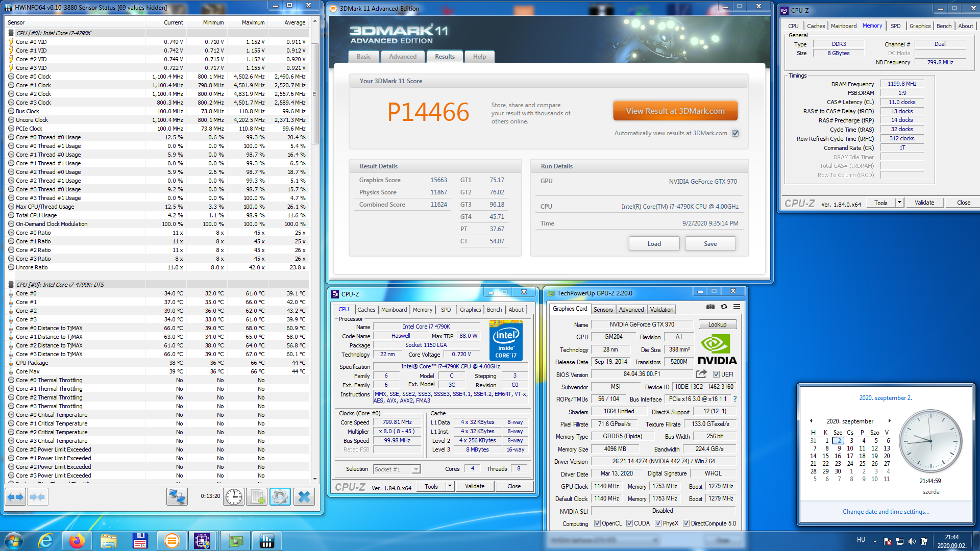Screen dimensions: 980x551
Task: Go to next month in calendar
Action: coord(889,421)
